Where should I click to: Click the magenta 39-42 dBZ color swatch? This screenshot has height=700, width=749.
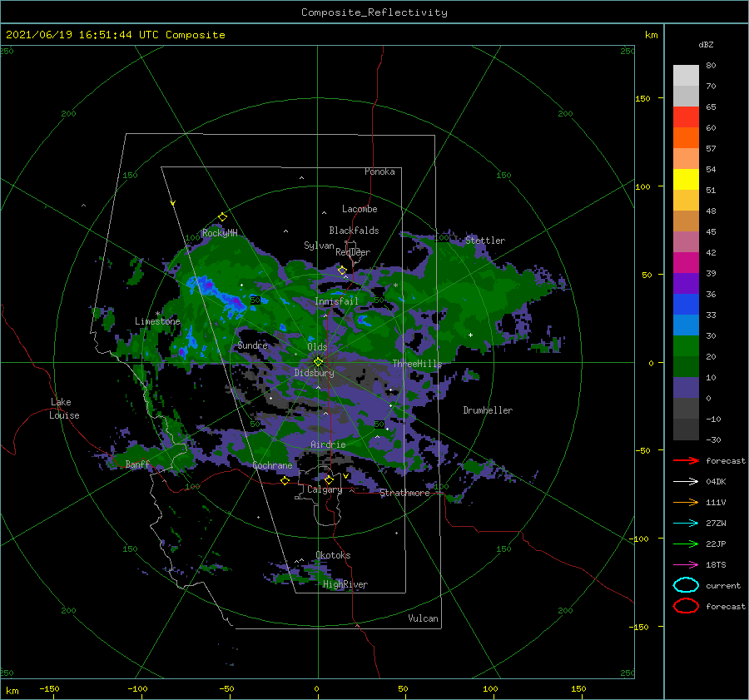pos(686,263)
